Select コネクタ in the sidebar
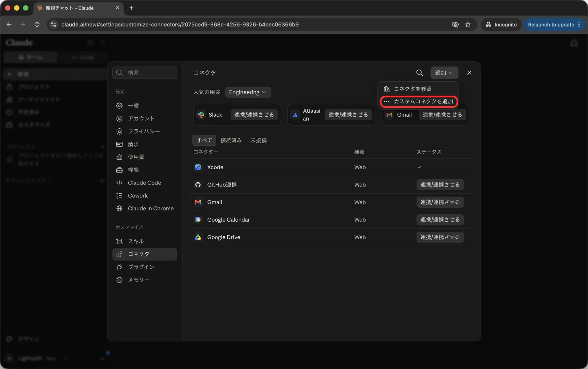This screenshot has height=369, width=588. pyautogui.click(x=145, y=254)
